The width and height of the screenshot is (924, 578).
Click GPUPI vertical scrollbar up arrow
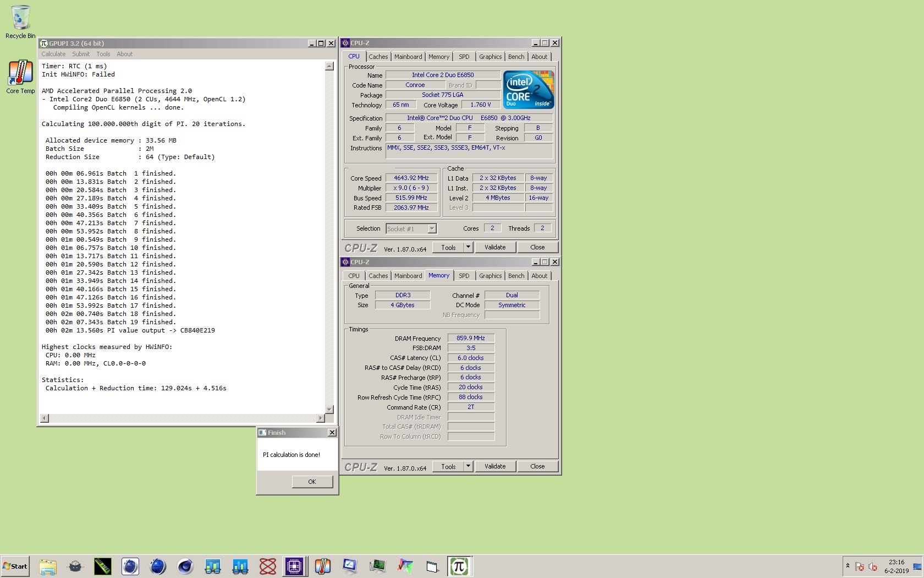329,66
